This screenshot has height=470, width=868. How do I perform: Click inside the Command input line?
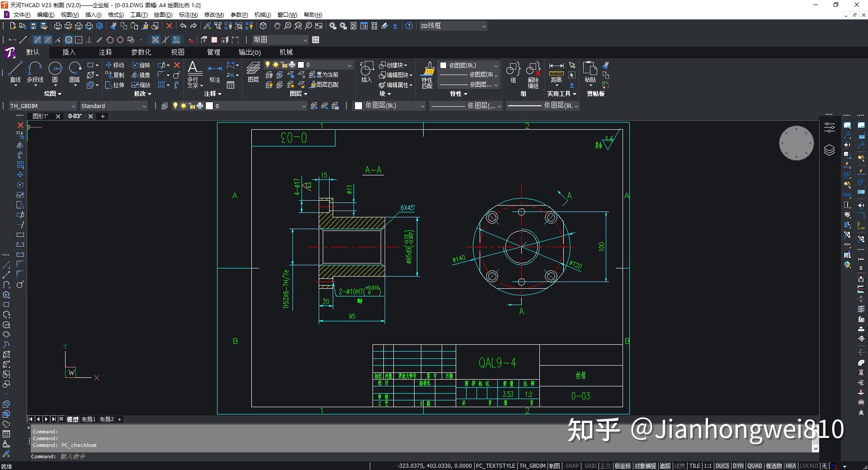pos(181,456)
